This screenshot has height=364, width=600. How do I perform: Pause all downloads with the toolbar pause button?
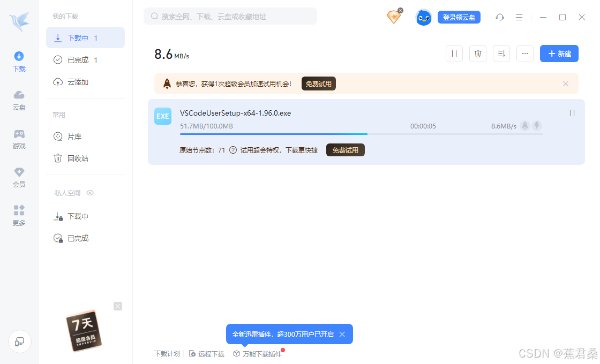coord(454,54)
